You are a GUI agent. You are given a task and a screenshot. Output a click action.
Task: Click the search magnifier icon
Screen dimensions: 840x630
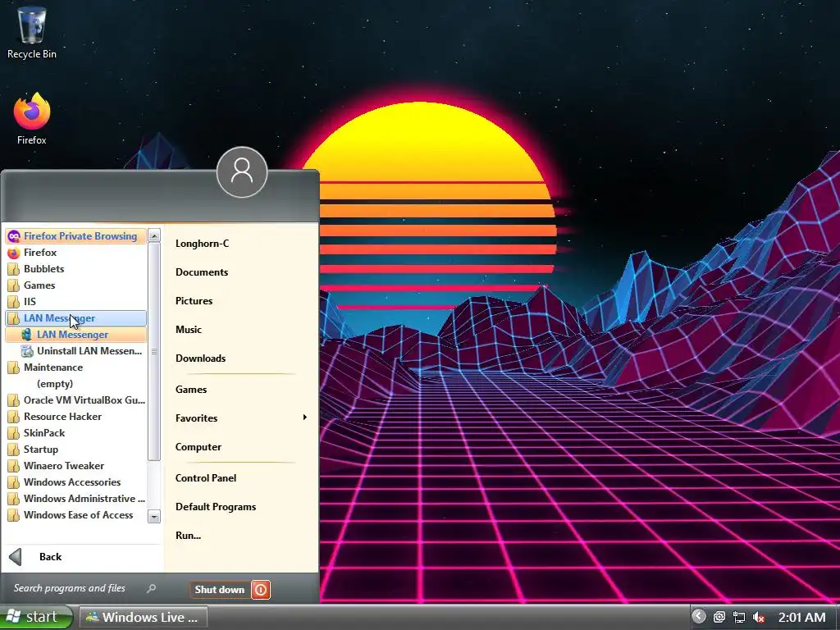pos(152,588)
